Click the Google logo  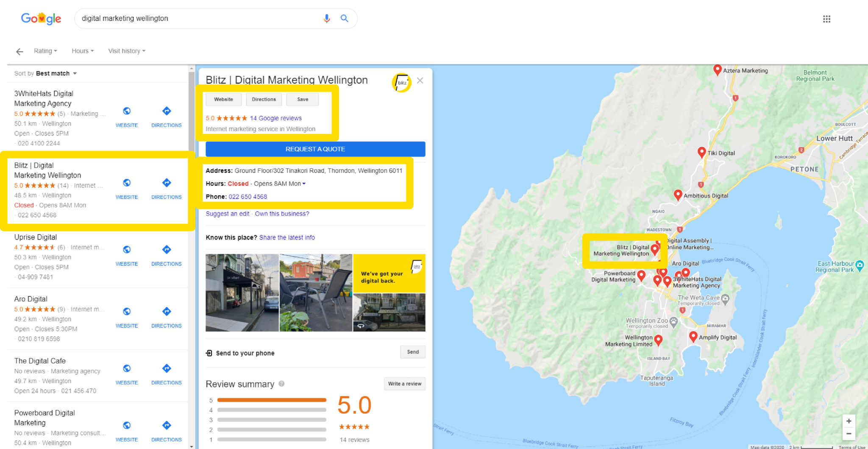[41, 19]
